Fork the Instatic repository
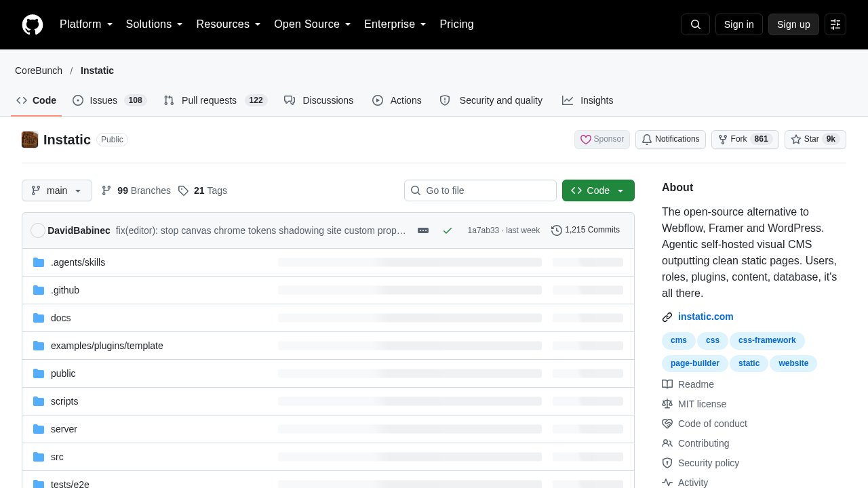 pyautogui.click(x=745, y=140)
